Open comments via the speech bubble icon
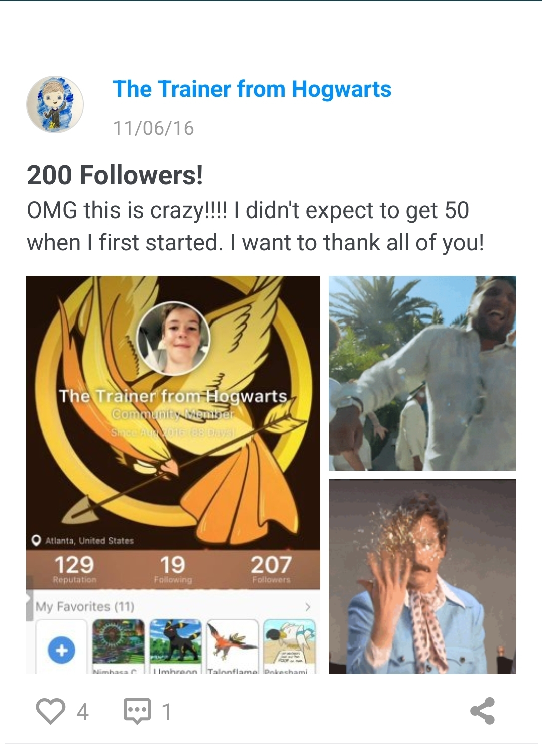This screenshot has height=756, width=542. click(137, 711)
